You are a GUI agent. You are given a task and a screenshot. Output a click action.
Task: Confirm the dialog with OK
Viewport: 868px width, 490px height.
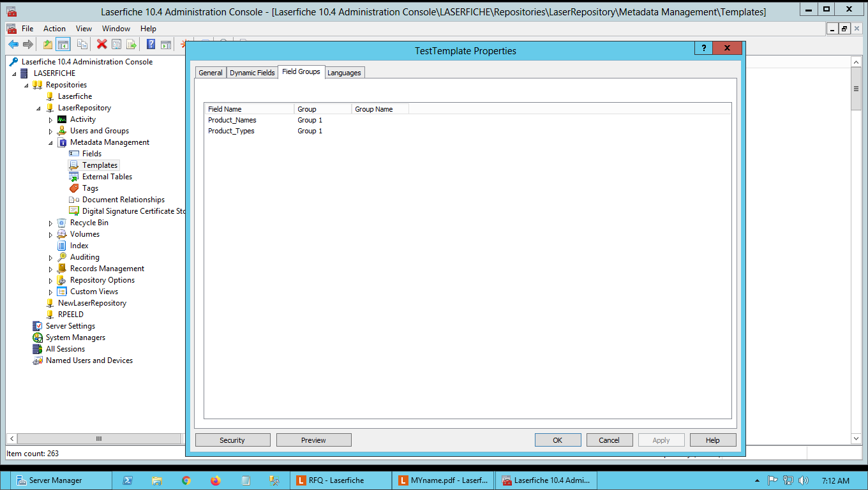pyautogui.click(x=558, y=440)
